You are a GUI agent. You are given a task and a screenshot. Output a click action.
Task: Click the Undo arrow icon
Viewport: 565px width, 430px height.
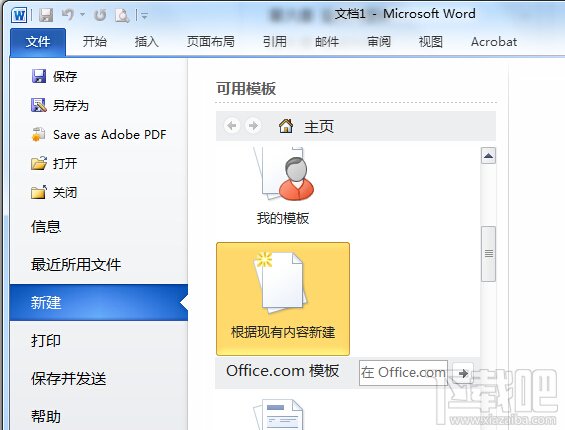[68, 15]
